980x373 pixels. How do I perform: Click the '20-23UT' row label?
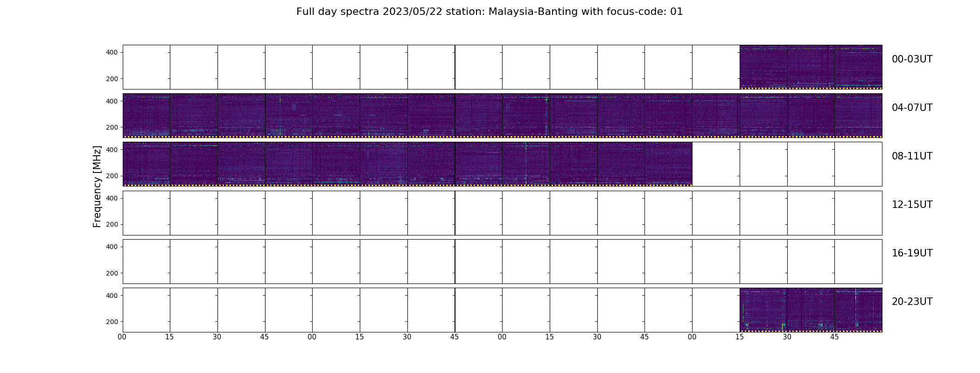[912, 302]
